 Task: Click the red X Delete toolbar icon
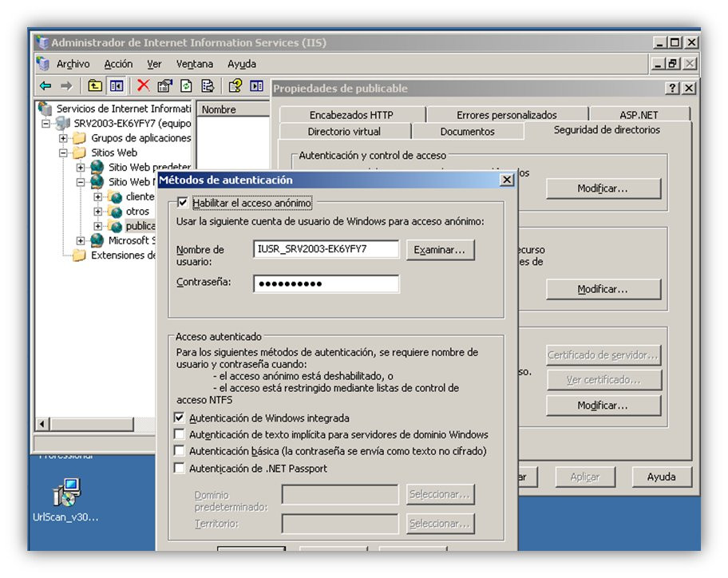(143, 85)
